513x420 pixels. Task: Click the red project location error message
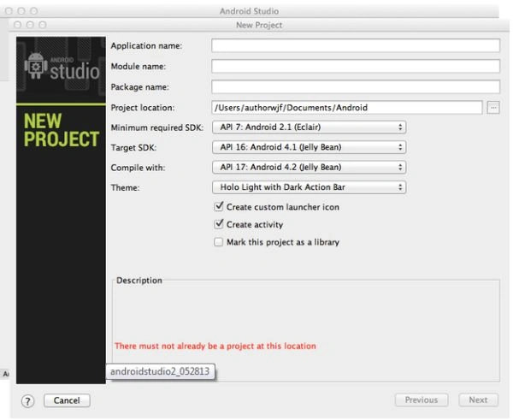215,346
